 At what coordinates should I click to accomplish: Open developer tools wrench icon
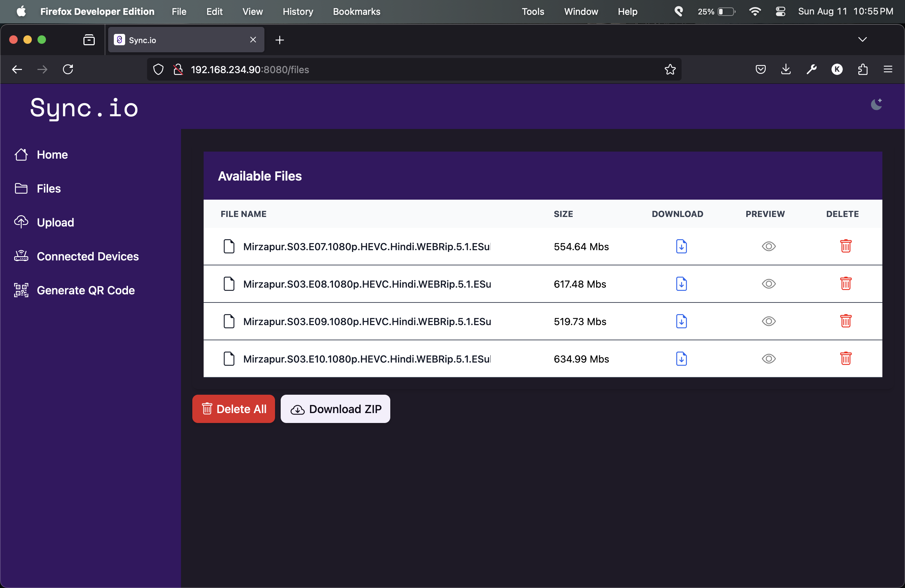(811, 69)
